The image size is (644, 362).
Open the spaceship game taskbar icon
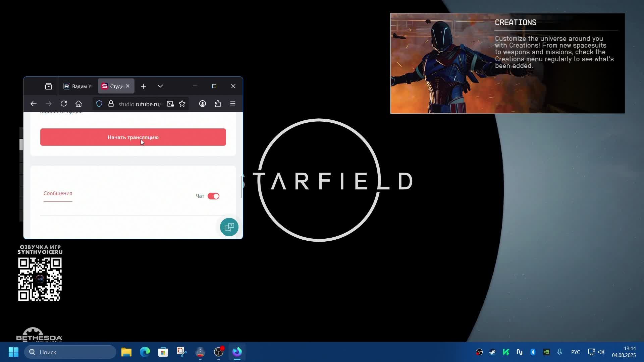tap(200, 352)
